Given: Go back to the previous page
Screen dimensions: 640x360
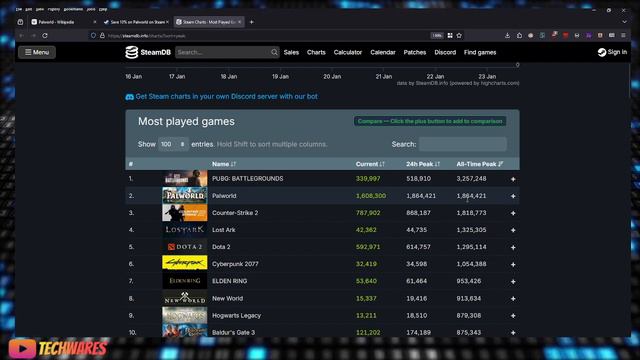Looking at the screenshot, I should pyautogui.click(x=21, y=36).
